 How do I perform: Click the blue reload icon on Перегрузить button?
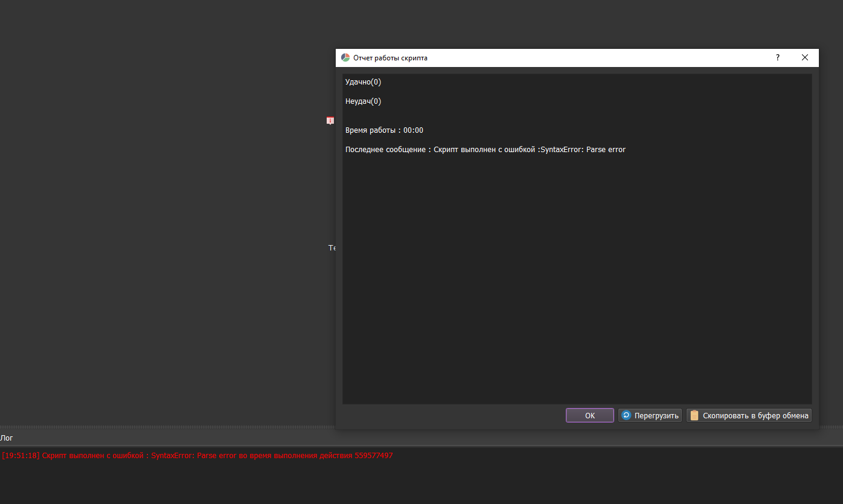click(626, 415)
